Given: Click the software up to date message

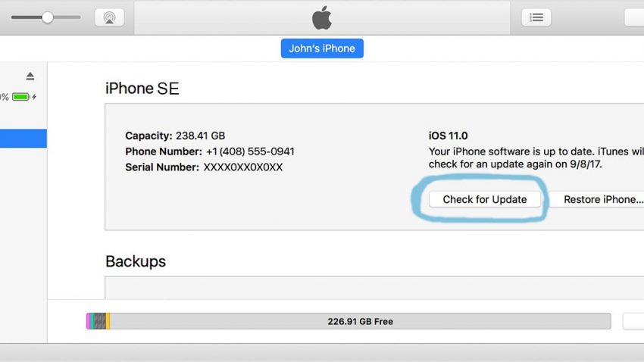Looking at the screenshot, I should click(536, 158).
